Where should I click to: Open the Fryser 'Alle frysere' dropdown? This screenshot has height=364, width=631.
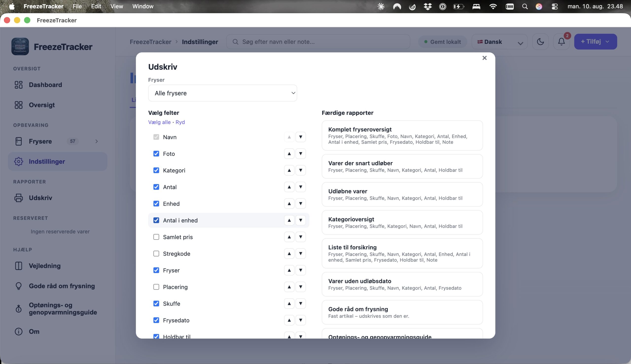coord(223,93)
